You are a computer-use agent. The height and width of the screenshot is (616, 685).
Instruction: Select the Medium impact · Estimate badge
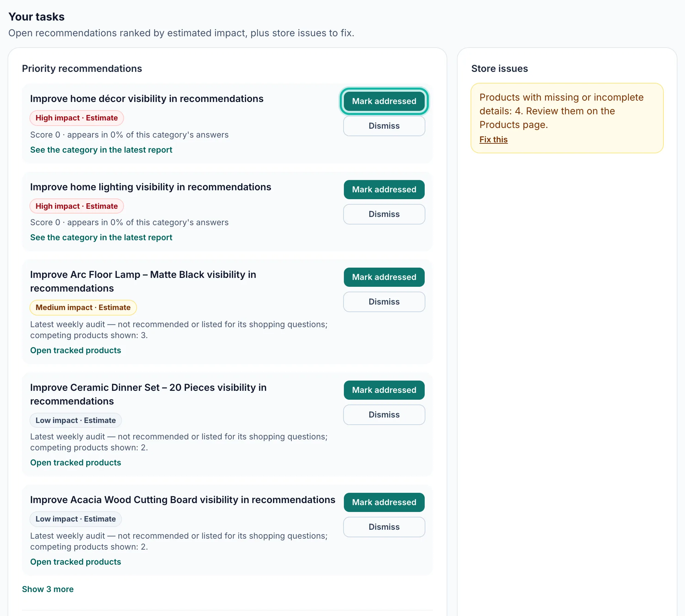pos(83,308)
